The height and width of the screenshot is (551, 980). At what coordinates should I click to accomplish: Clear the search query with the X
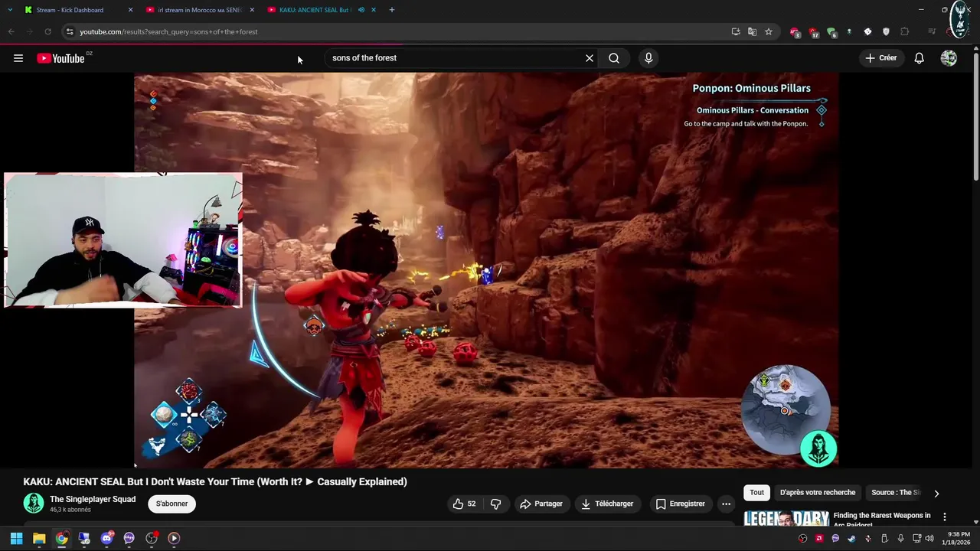[x=590, y=58]
